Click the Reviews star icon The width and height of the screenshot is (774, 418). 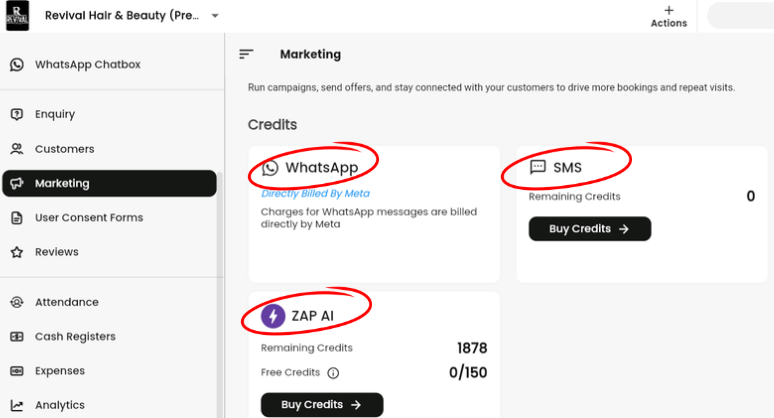(x=17, y=252)
